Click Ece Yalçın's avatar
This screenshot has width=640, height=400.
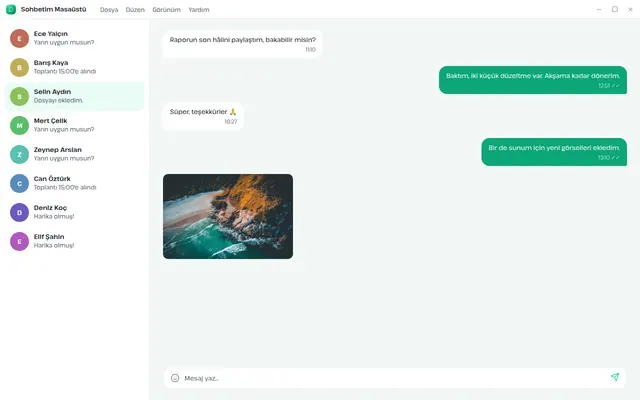click(19, 38)
